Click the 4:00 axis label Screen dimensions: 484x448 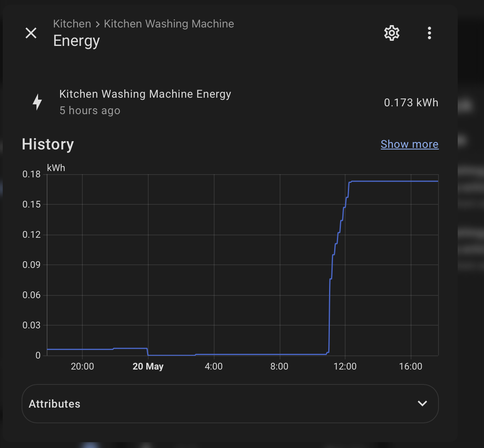click(x=214, y=366)
